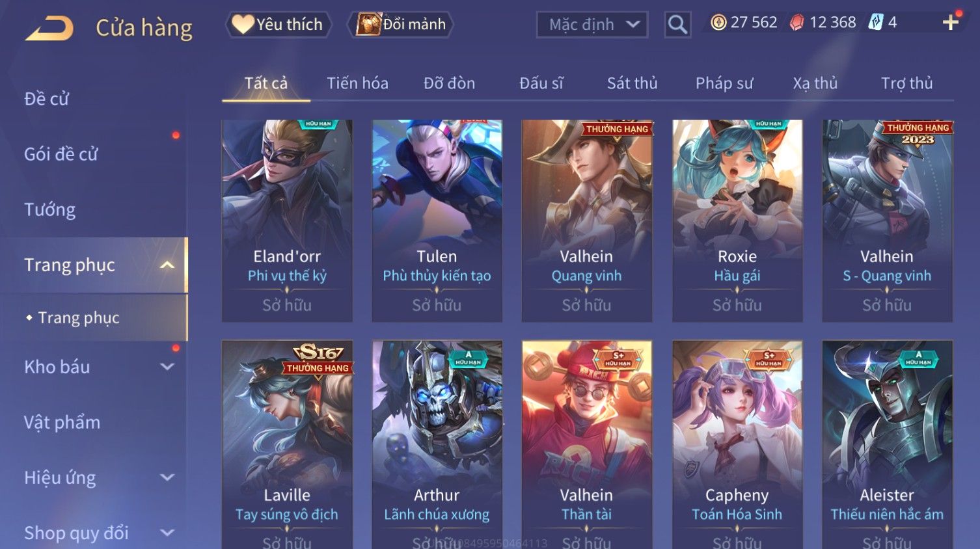Select the Tiến hóa tab
This screenshot has height=549, width=980.
pos(357,83)
